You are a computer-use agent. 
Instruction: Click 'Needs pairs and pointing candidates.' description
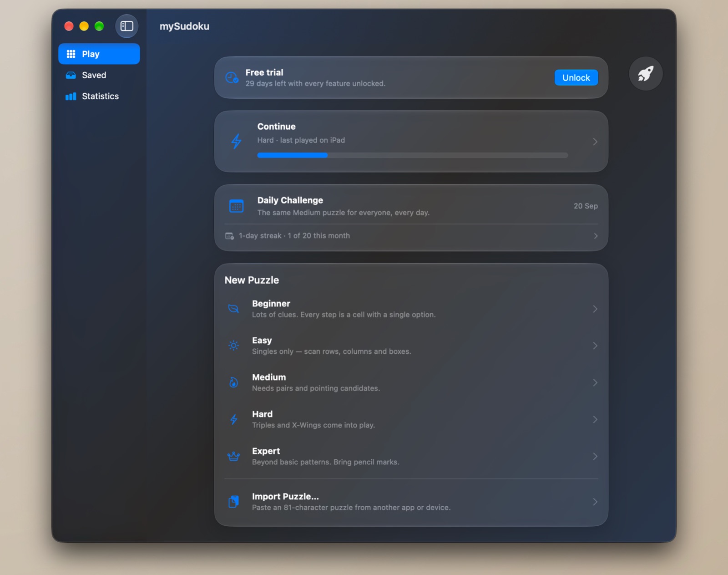click(316, 388)
